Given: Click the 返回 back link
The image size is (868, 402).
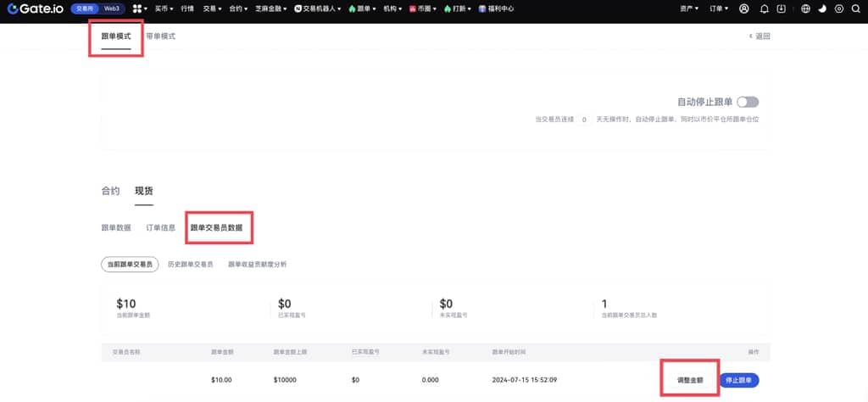Looking at the screenshot, I should (759, 36).
